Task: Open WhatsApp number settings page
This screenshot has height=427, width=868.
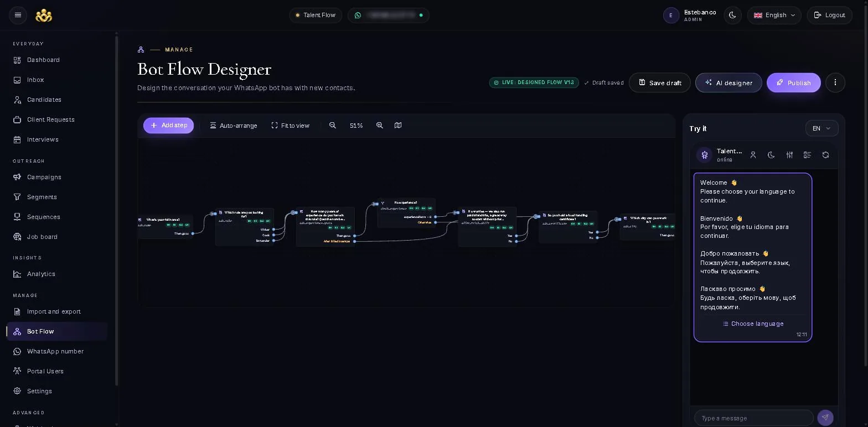Action: 57,351
